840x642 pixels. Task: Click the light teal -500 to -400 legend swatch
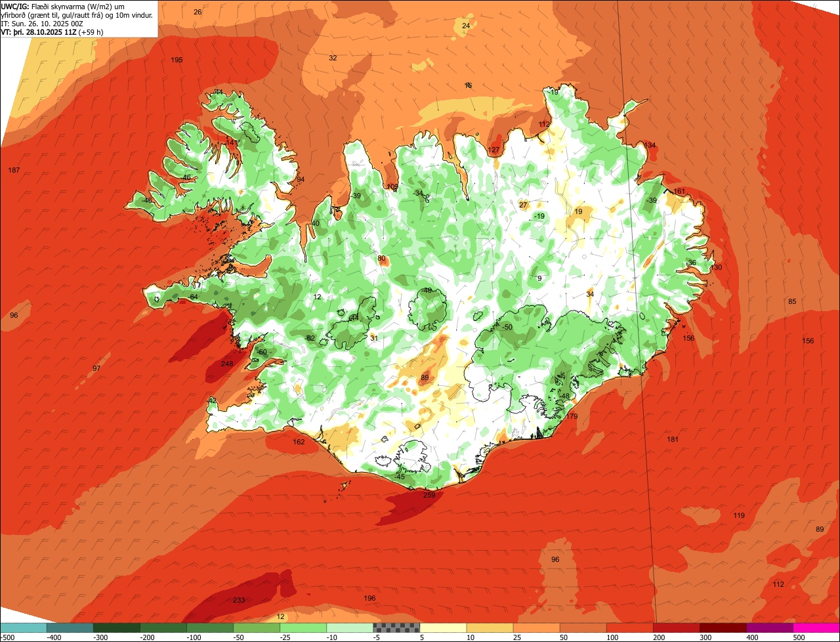pyautogui.click(x=24, y=628)
